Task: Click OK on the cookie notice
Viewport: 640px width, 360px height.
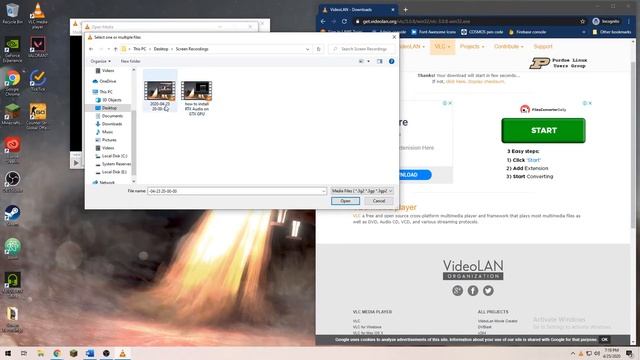Action: (x=604, y=340)
